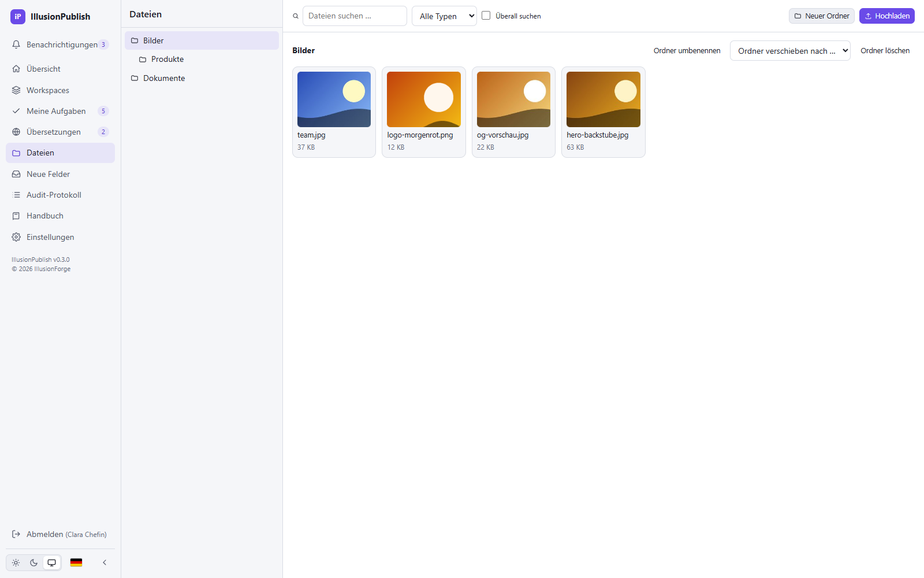Open Meine Aufgaben section
Viewport: 924px width, 578px height.
click(x=60, y=111)
